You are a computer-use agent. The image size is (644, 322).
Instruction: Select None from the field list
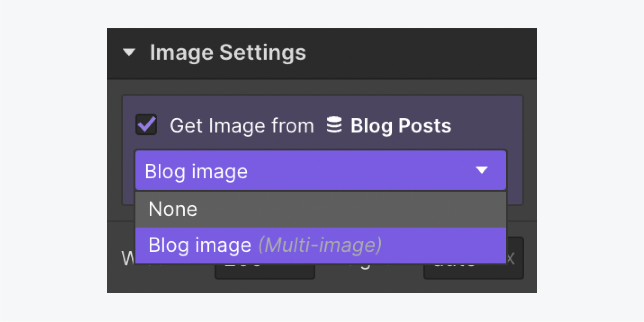pos(321,209)
